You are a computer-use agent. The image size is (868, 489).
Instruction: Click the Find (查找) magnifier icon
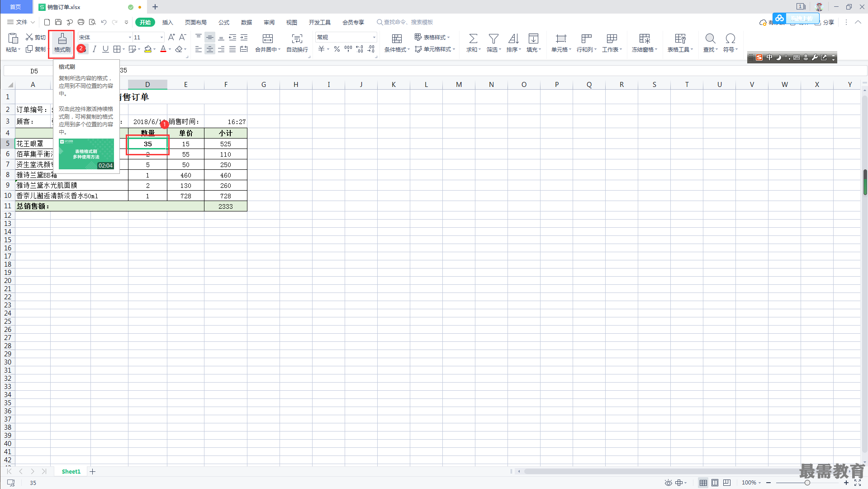(710, 39)
